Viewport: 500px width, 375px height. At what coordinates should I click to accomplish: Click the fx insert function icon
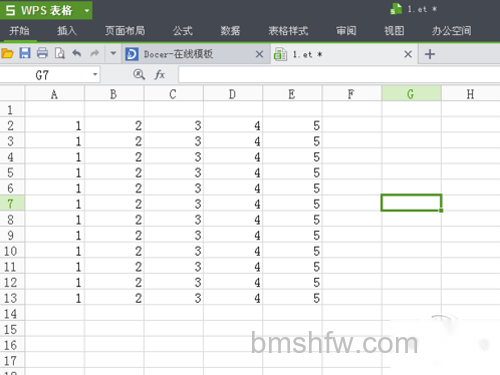pos(160,74)
